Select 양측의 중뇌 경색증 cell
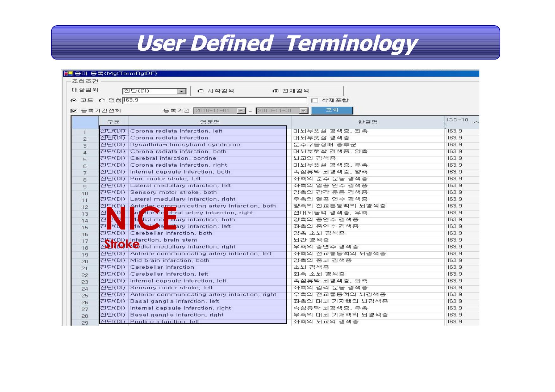The width and height of the screenshot is (555, 392). coord(368,260)
